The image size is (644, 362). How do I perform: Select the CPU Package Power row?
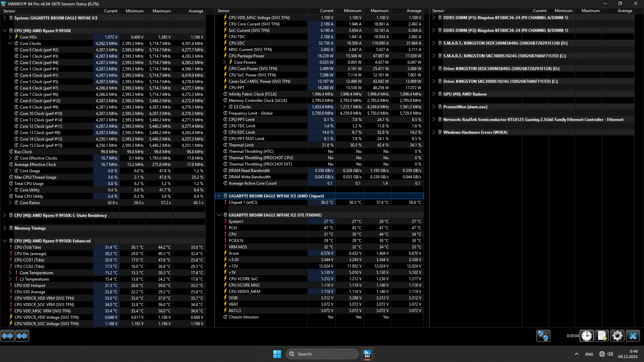tap(247, 56)
